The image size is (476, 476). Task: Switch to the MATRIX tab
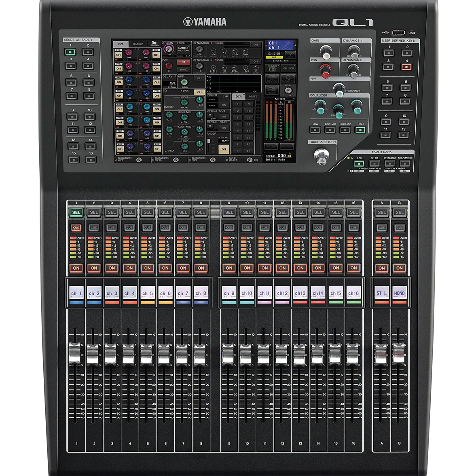138,44
